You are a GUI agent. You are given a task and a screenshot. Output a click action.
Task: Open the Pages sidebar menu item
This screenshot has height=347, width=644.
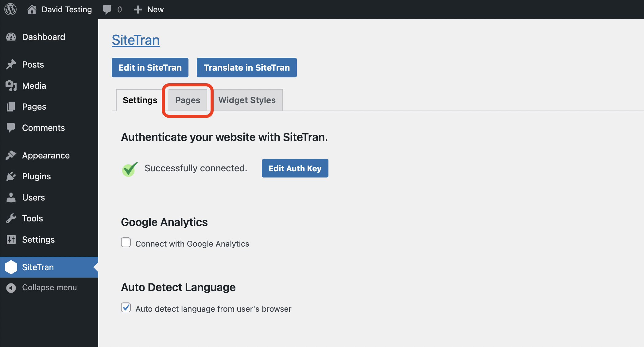point(49,107)
